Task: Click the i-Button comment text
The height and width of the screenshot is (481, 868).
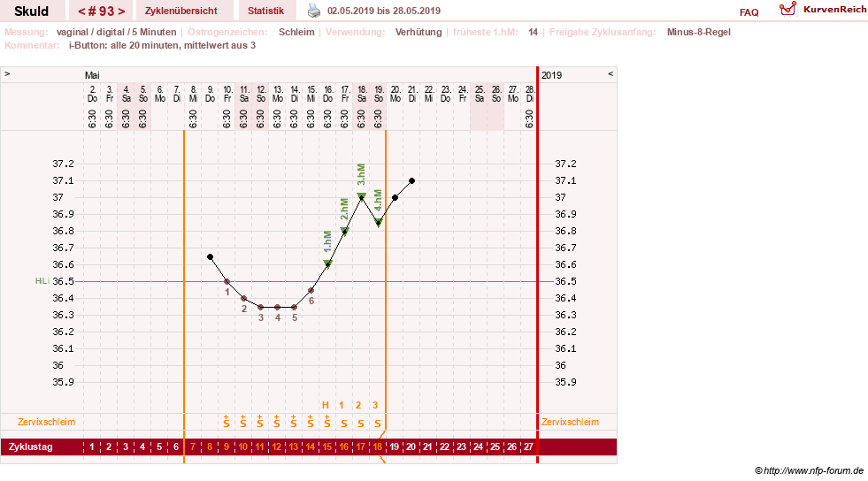Action: point(162,45)
